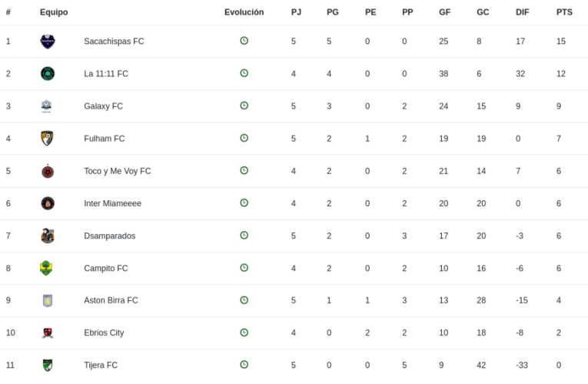The image size is (588, 384).
Task: Select the Ebrios City team name
Action: point(104,333)
